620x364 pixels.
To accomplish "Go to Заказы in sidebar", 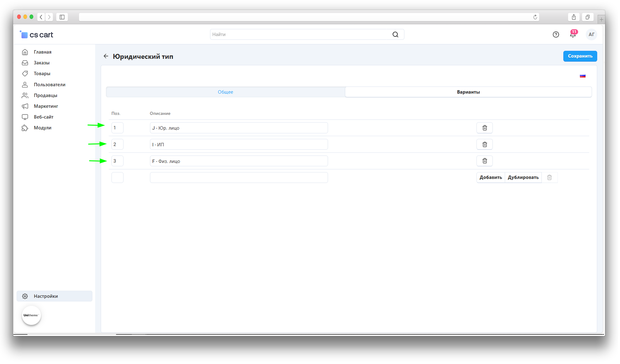I will click(42, 63).
